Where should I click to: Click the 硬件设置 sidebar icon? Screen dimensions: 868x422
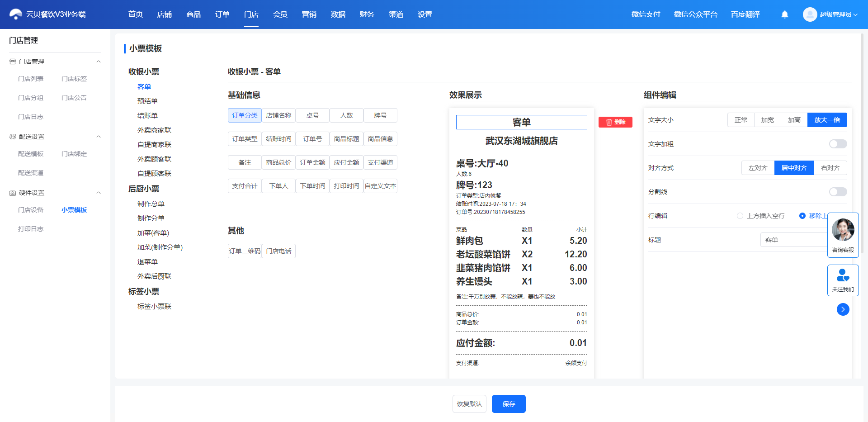13,193
